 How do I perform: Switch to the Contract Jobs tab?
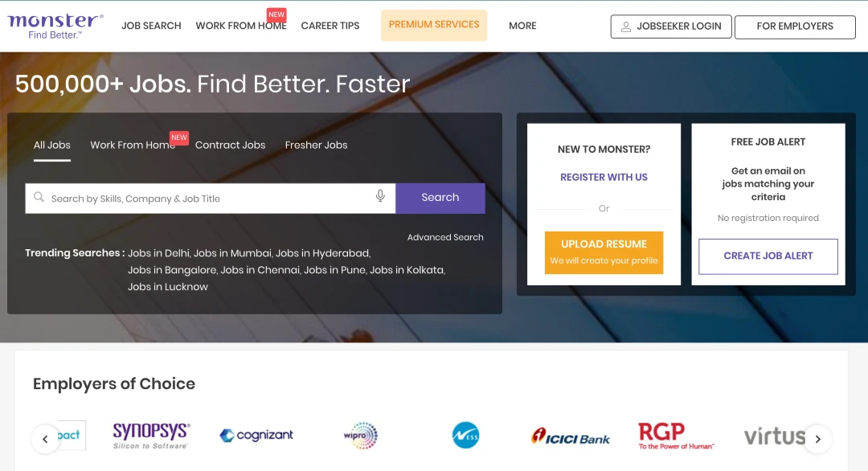tap(230, 145)
